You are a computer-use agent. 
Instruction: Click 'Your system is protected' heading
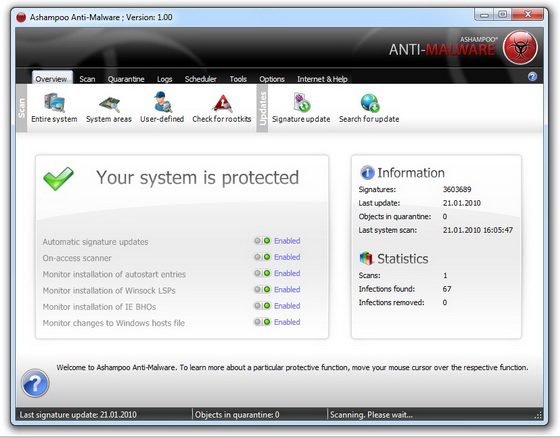point(198,178)
